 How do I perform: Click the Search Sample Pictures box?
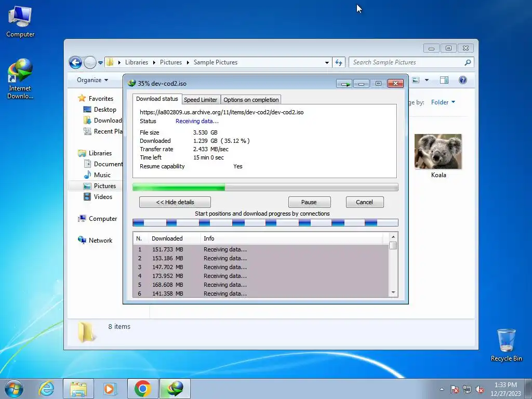[x=411, y=62]
